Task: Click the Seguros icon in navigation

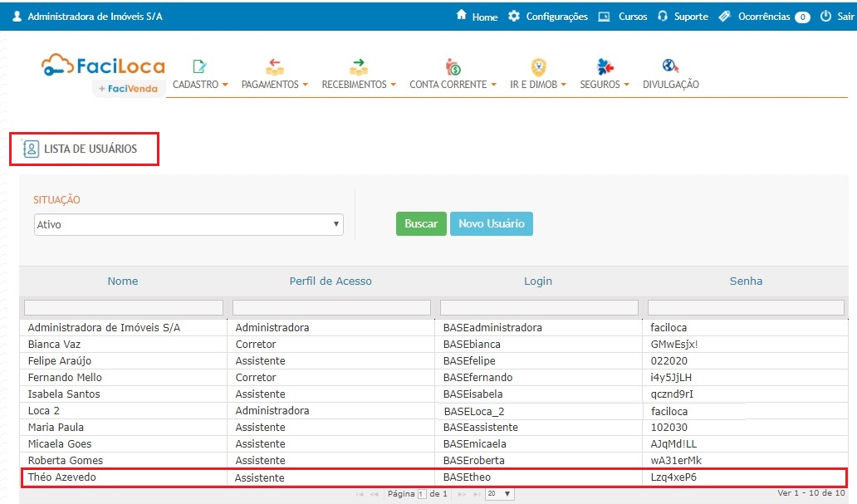Action: point(605,66)
